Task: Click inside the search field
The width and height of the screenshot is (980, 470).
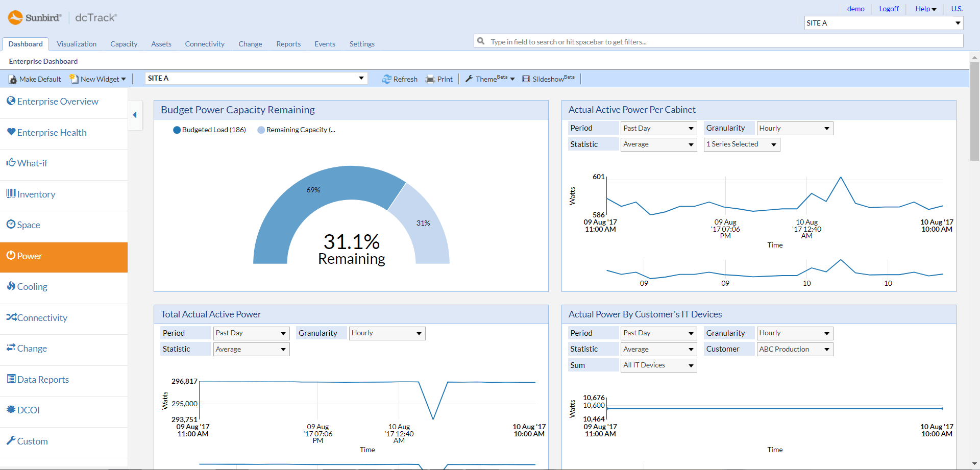Action: (612, 41)
